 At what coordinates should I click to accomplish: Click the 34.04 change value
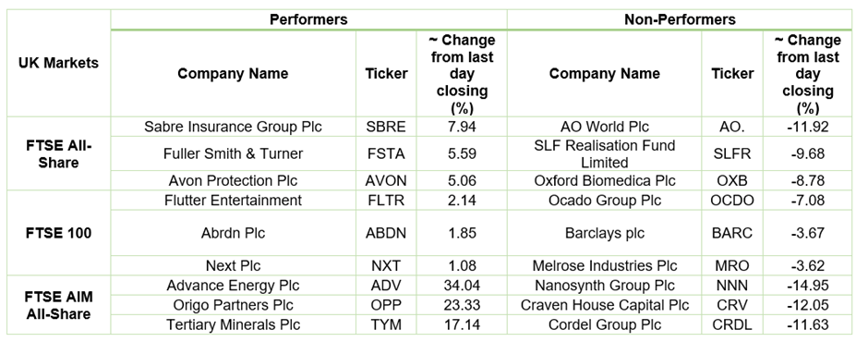click(x=462, y=286)
